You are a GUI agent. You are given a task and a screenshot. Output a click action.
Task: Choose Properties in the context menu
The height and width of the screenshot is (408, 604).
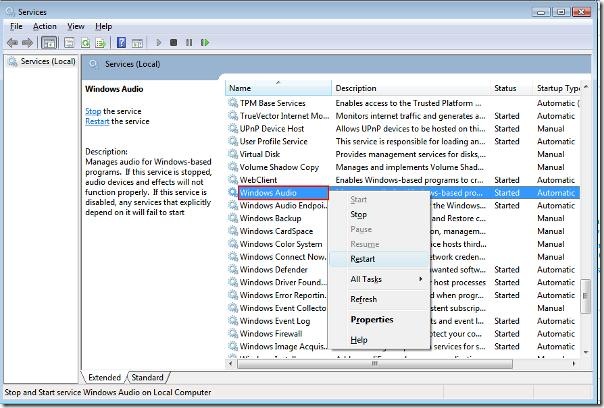point(380,319)
